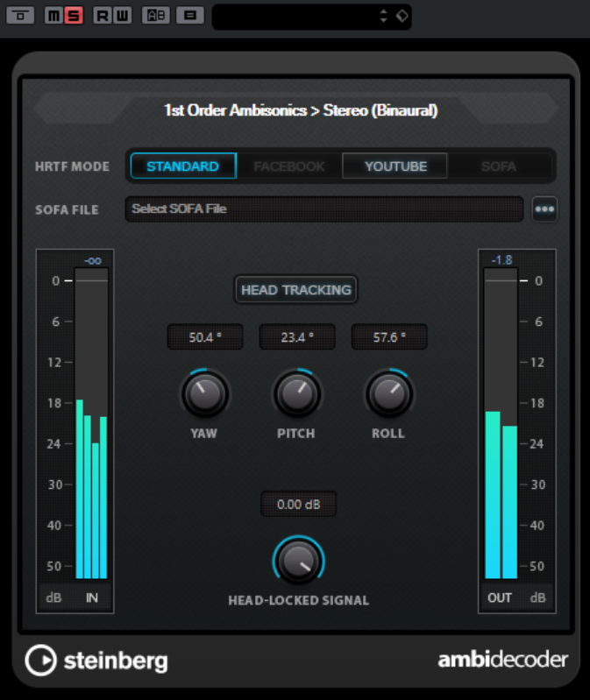Click the Head-Locked Signal knob
This screenshot has width=590, height=700.
pos(298,561)
